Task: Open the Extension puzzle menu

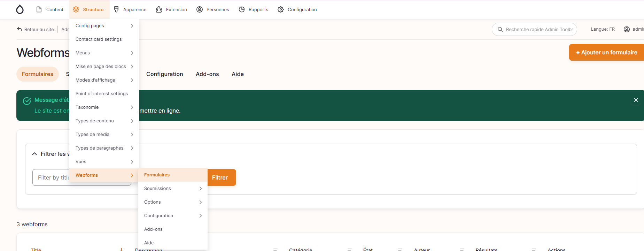Action: click(x=171, y=9)
